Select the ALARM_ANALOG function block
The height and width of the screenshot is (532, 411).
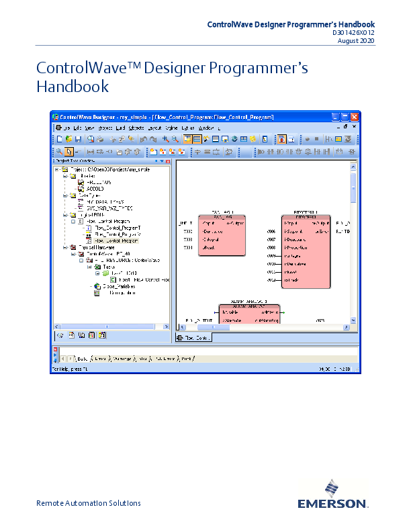pos(249,314)
